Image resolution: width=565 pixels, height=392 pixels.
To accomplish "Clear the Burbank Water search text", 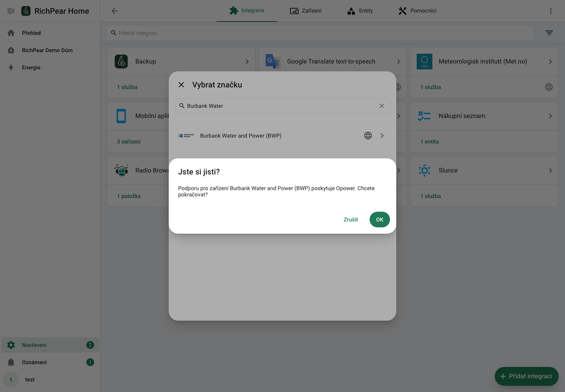I will pos(382,106).
